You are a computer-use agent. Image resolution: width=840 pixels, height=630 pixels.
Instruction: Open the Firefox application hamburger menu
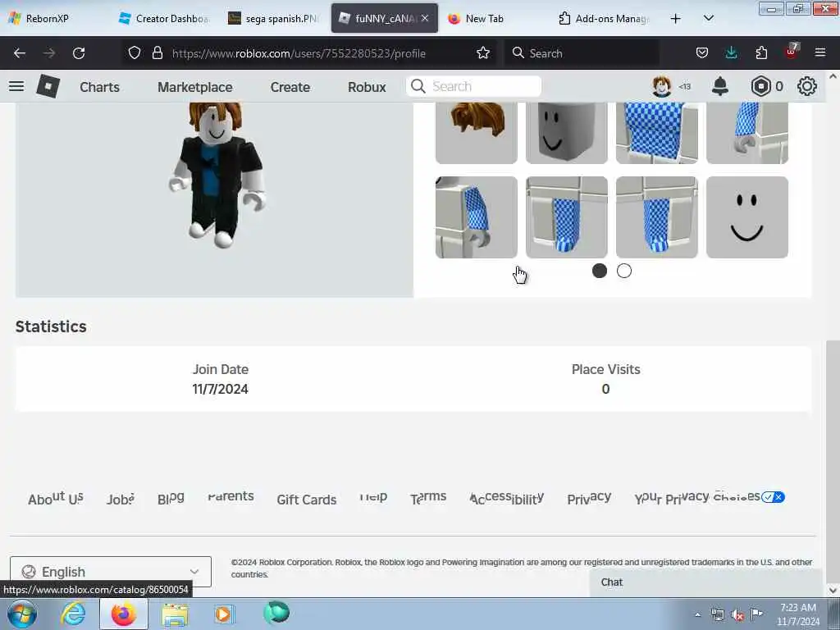(820, 53)
